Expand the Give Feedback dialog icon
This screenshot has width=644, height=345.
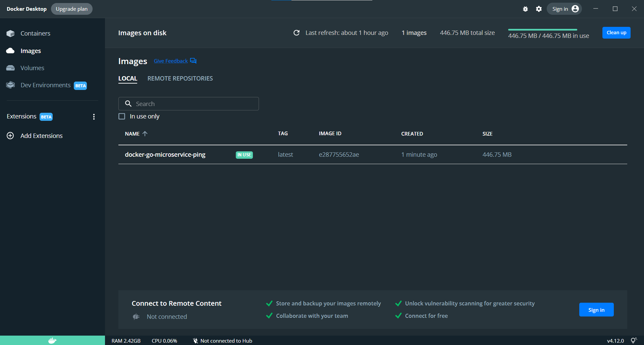tap(193, 61)
